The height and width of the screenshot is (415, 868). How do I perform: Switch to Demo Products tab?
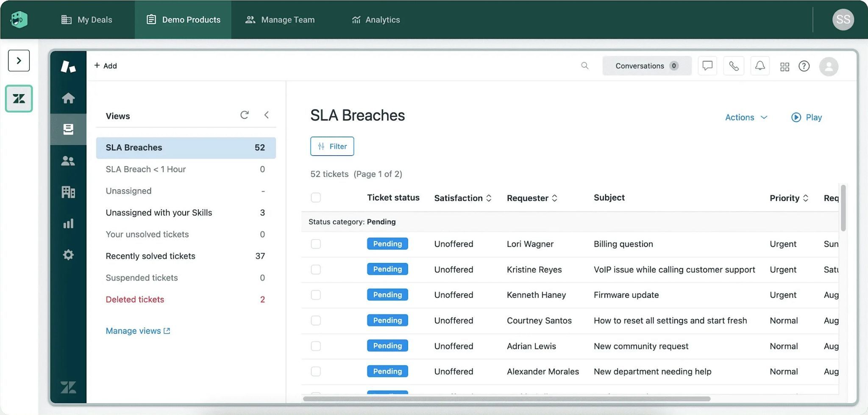point(183,19)
